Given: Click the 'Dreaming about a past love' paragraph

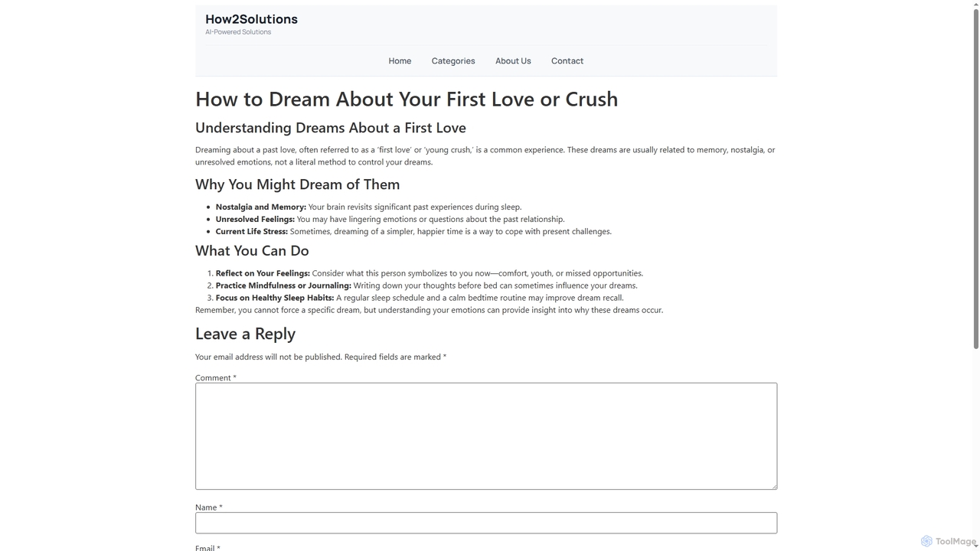Looking at the screenshot, I should [x=485, y=156].
